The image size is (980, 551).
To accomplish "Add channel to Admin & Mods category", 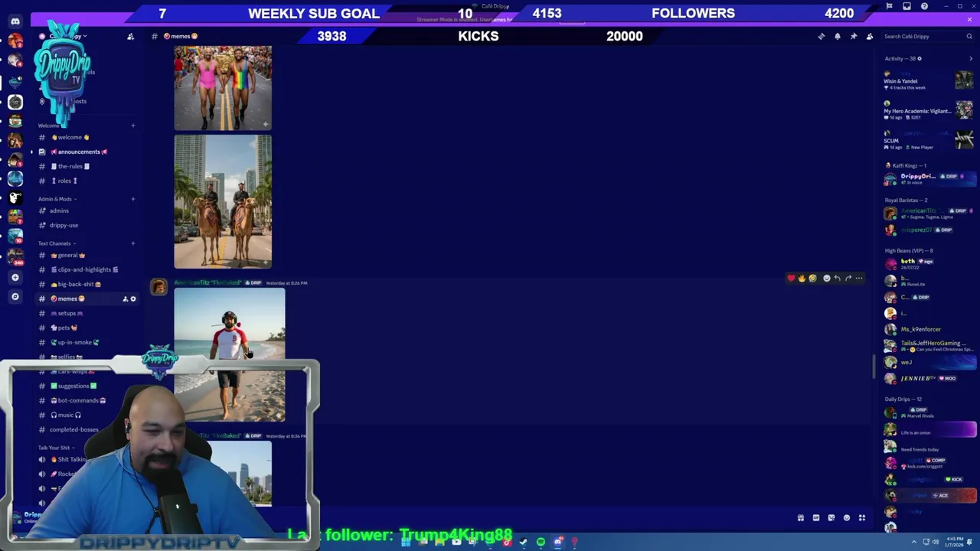I will 132,199.
